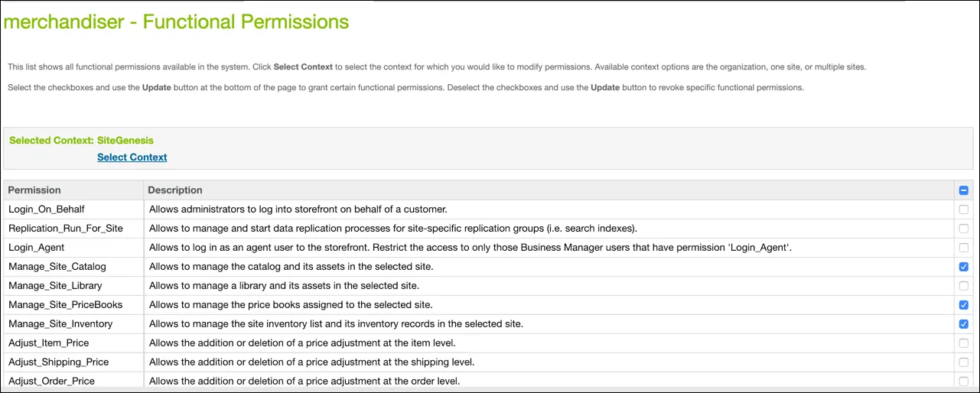Click the Description column header

[x=175, y=190]
